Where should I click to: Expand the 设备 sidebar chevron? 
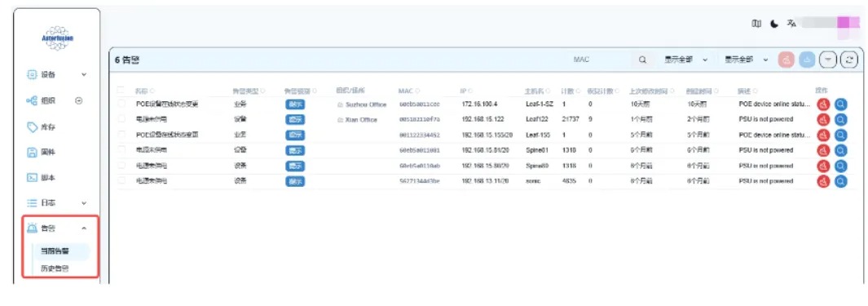tap(84, 74)
